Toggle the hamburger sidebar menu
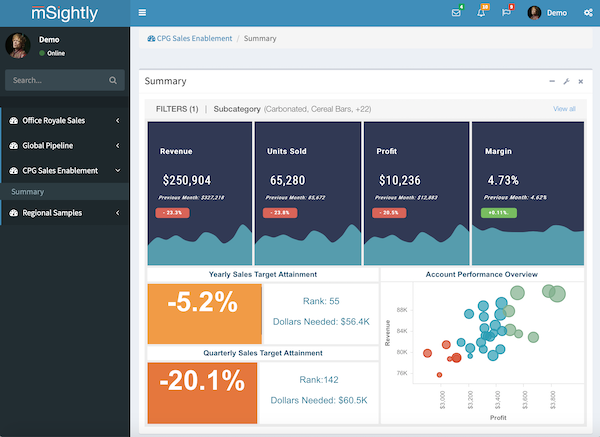Screen dimensions: 600x437 pos(142,13)
